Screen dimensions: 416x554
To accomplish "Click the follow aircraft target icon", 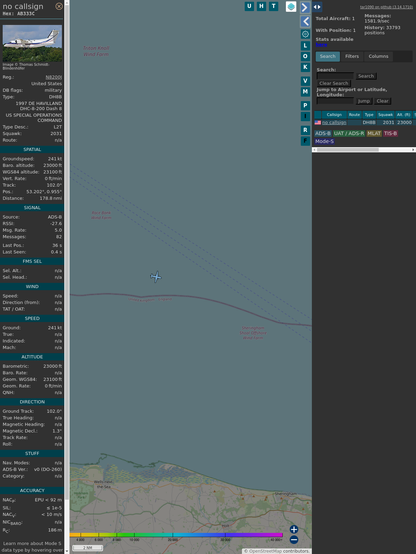I will (305, 34).
